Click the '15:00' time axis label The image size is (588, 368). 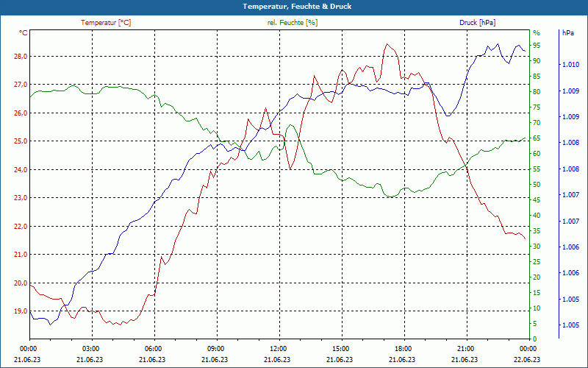pyautogui.click(x=342, y=348)
